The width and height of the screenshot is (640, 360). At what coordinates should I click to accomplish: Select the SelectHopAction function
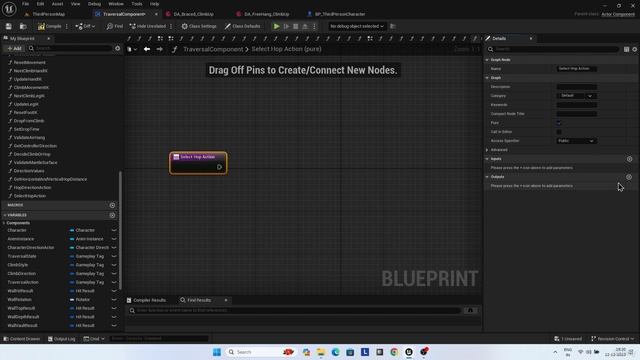click(29, 196)
